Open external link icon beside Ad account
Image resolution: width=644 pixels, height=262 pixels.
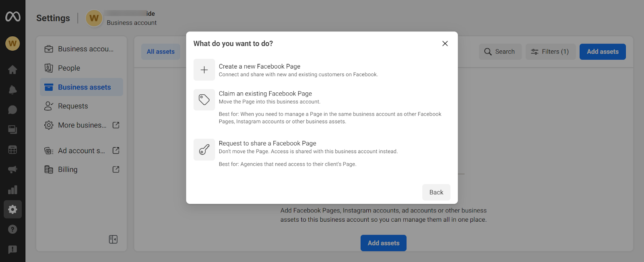tap(116, 150)
